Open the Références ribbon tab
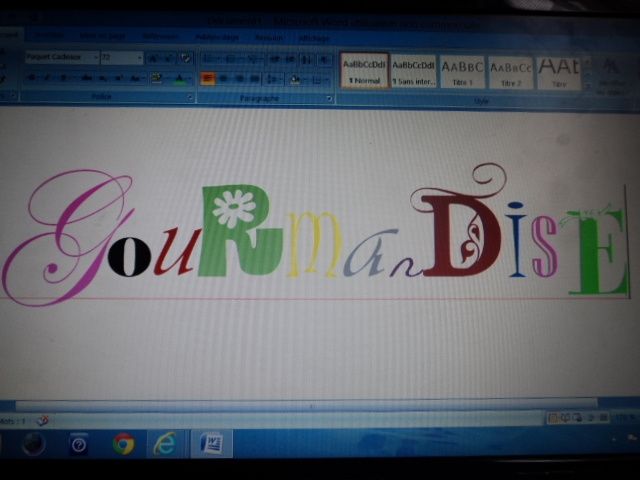 160,36
